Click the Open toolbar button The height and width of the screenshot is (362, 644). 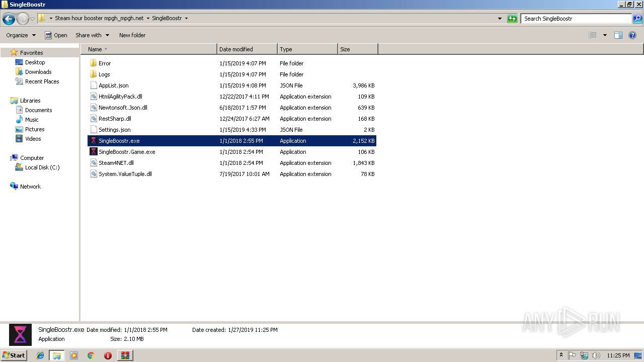56,35
